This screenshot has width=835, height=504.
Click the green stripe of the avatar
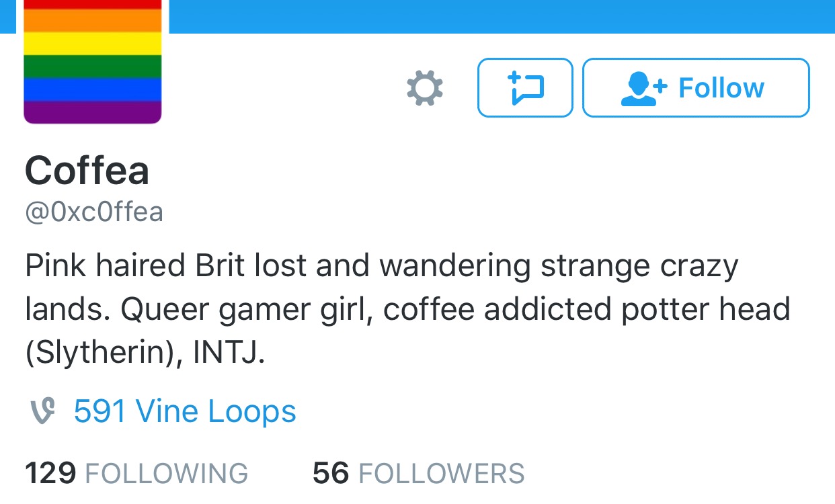click(x=93, y=67)
